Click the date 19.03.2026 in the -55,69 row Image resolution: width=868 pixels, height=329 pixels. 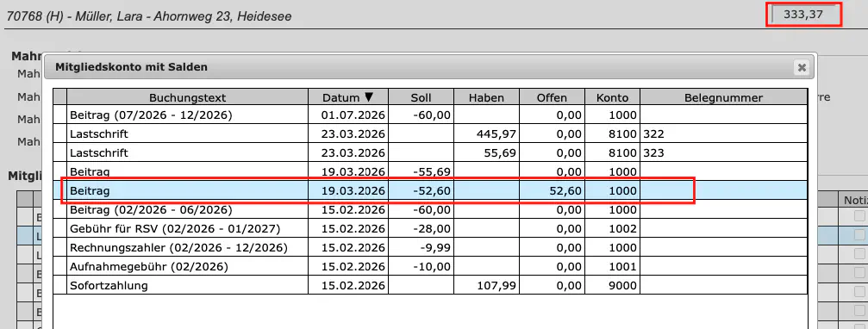tap(353, 172)
